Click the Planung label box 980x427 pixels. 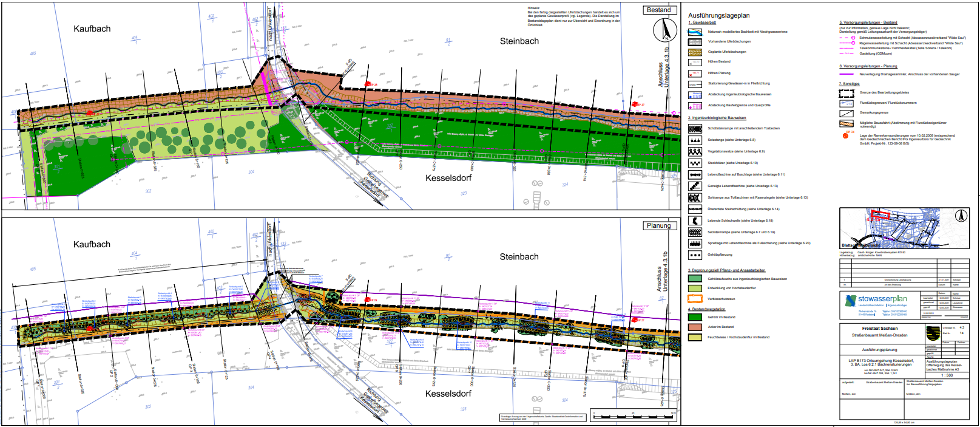click(658, 225)
